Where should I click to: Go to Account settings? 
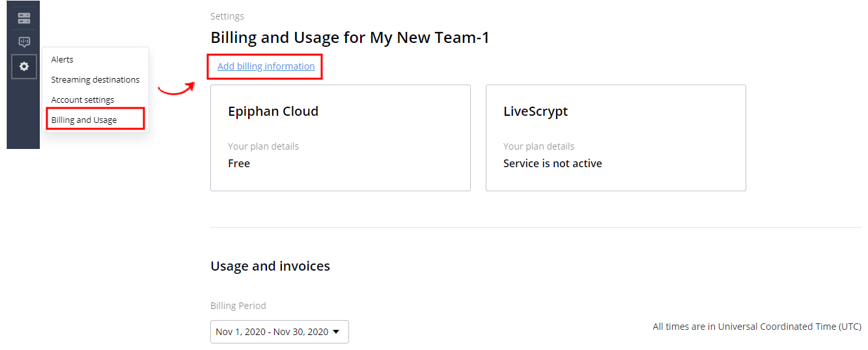tap(83, 100)
